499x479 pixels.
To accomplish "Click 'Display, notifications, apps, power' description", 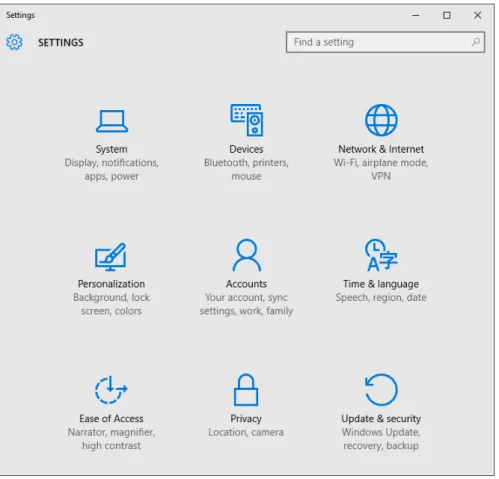I will pos(112,169).
